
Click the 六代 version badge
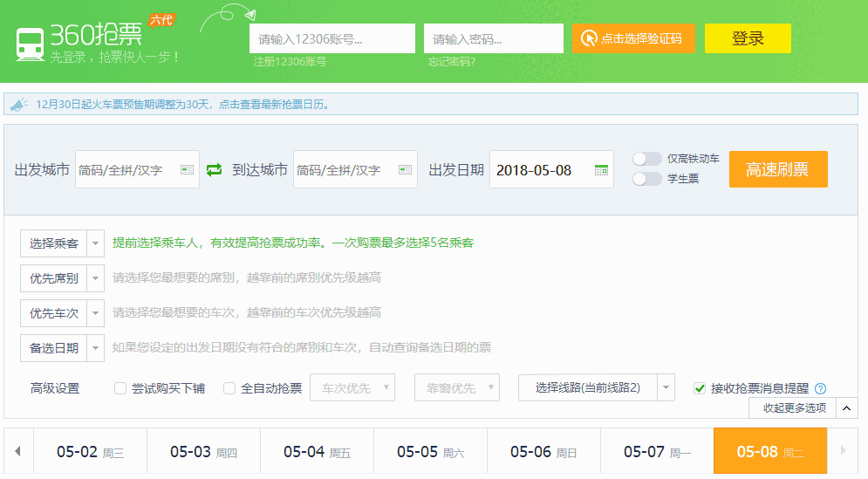point(161,20)
